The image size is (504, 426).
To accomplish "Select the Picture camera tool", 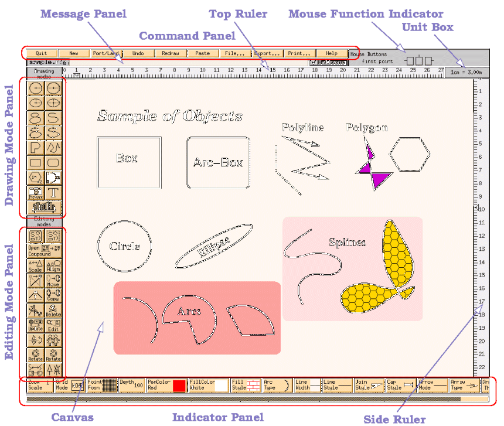I will pos(36,192).
